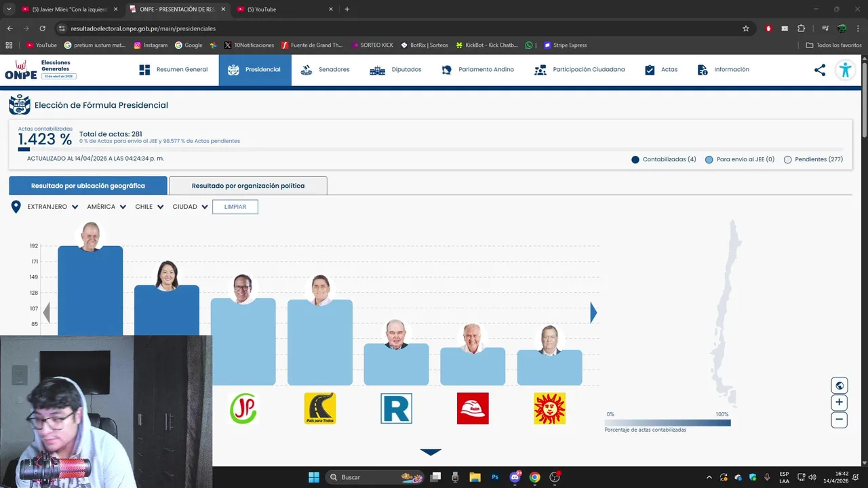Go back in browser history

click(10, 28)
